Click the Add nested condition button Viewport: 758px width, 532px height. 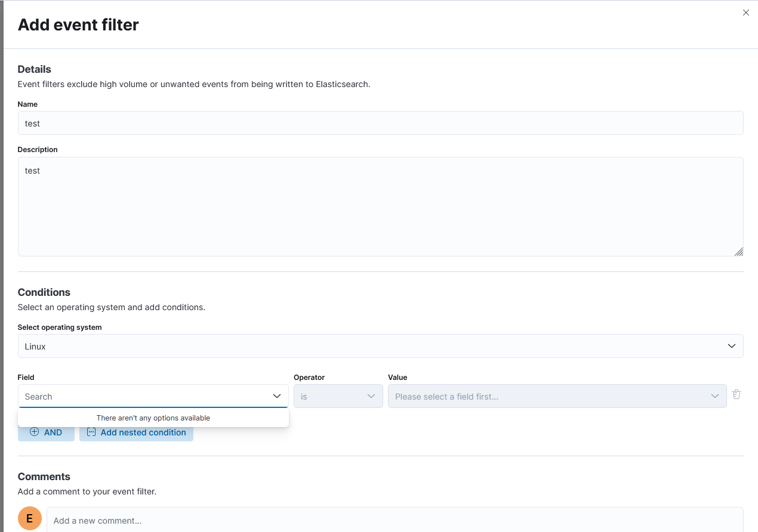click(x=136, y=432)
